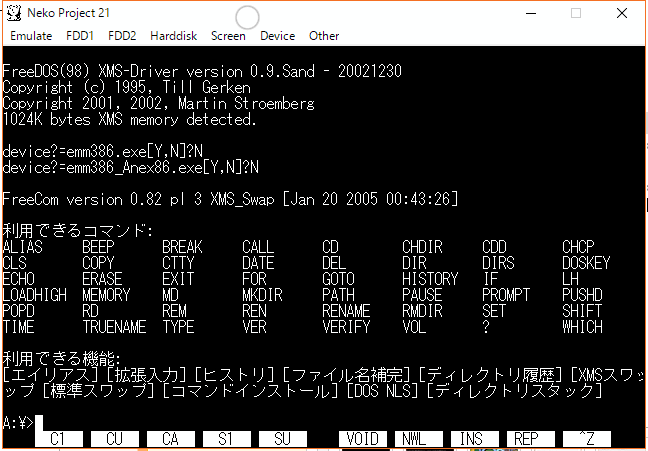
Task: Click the C1 function key label
Action: click(x=58, y=438)
